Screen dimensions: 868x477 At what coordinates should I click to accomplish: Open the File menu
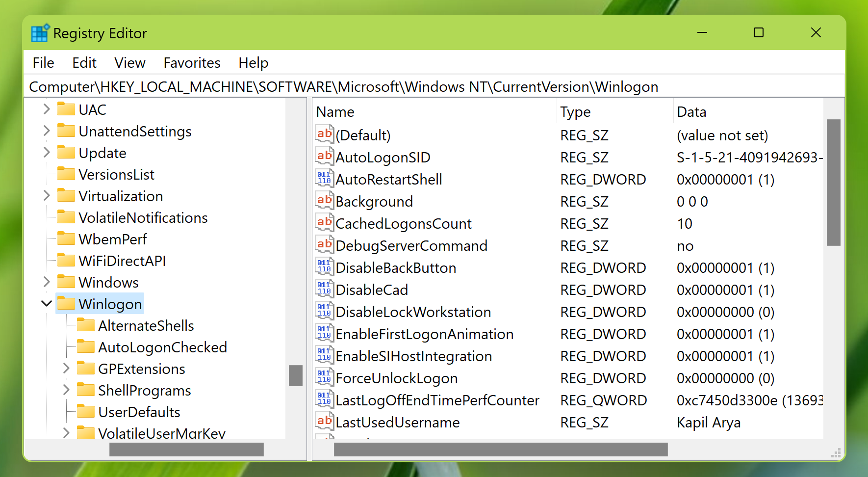coord(43,63)
